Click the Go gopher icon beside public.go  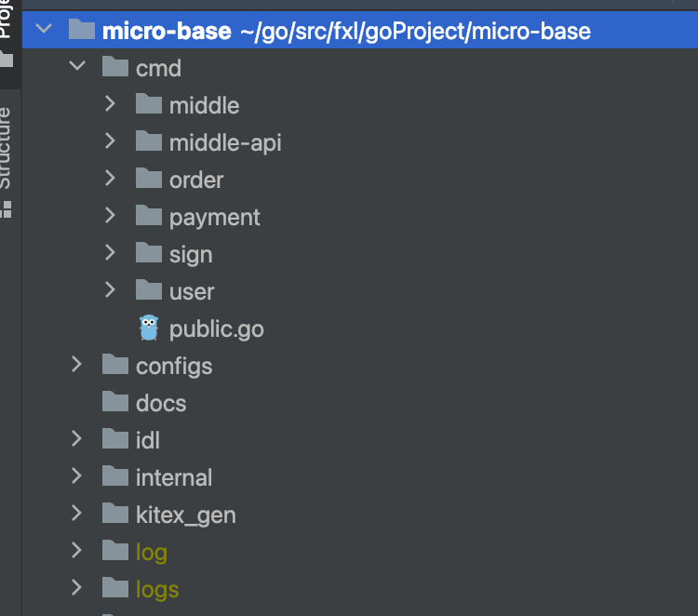149,328
